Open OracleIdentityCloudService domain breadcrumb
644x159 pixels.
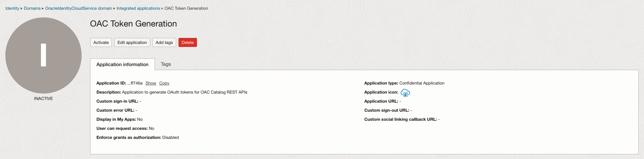[x=79, y=8]
